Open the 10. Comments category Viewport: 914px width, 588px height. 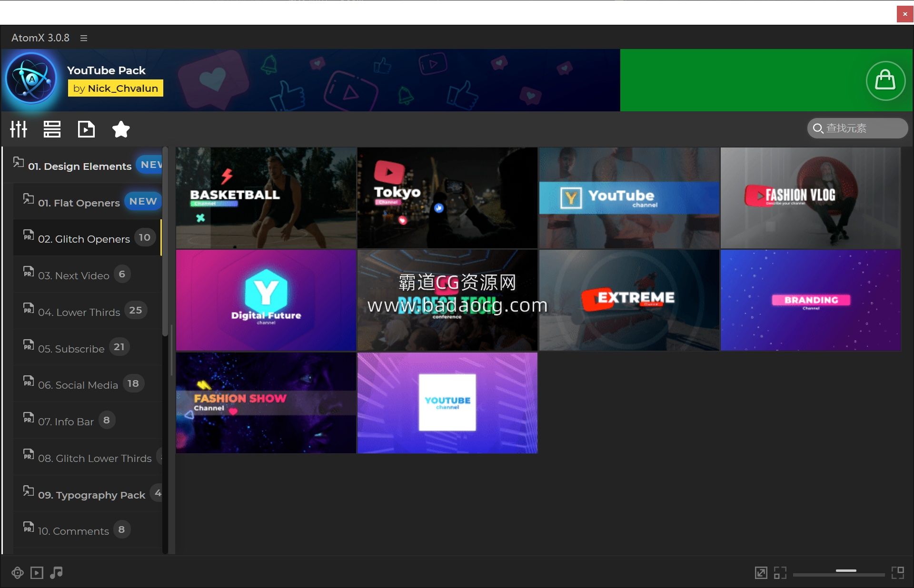pyautogui.click(x=88, y=530)
